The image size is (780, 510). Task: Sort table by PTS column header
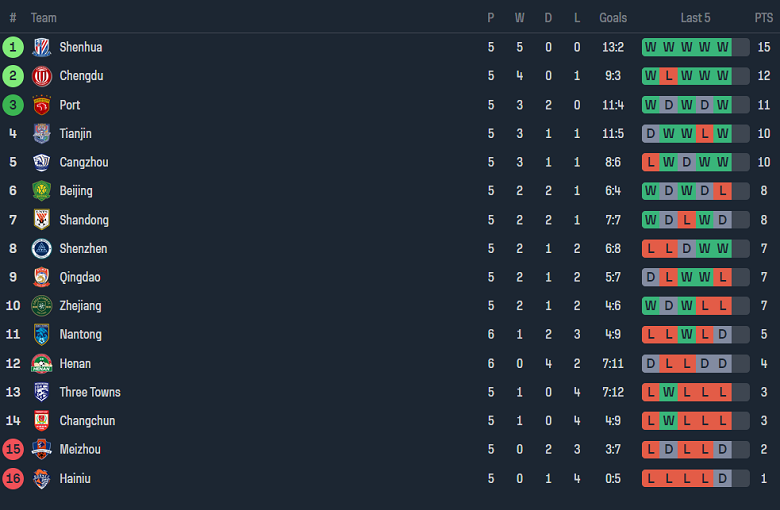[x=763, y=18]
